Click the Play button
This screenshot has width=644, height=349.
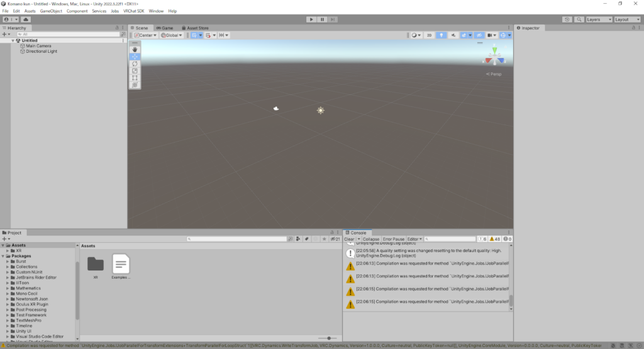[x=311, y=19]
